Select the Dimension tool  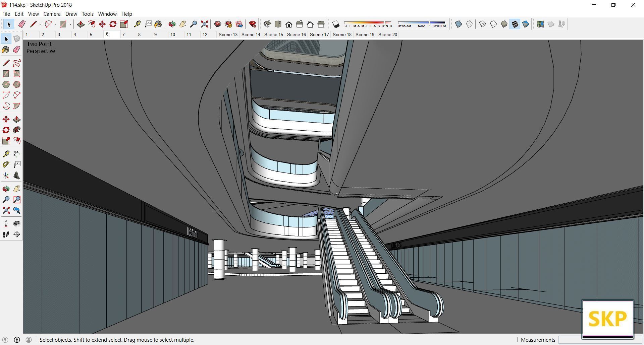click(x=17, y=154)
